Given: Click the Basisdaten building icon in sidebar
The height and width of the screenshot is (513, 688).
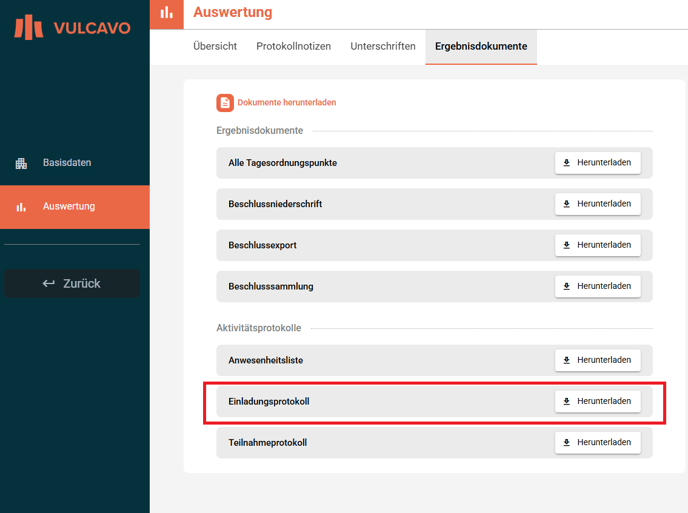Looking at the screenshot, I should (21, 163).
